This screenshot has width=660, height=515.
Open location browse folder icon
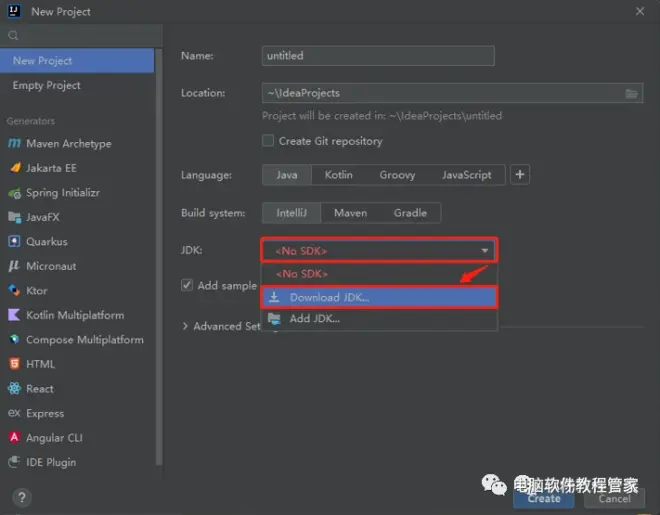pos(632,93)
